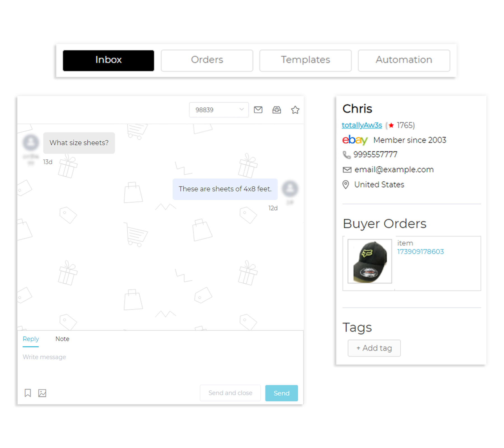Mark the conversation as unread via envelope icon
Viewport: 504px width, 448px height.
(258, 110)
